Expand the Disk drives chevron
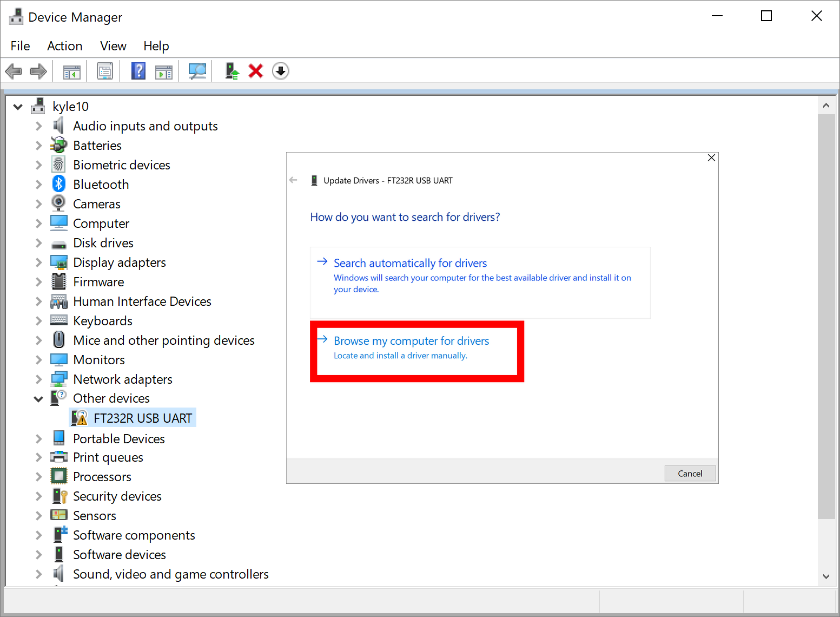 pos(38,243)
